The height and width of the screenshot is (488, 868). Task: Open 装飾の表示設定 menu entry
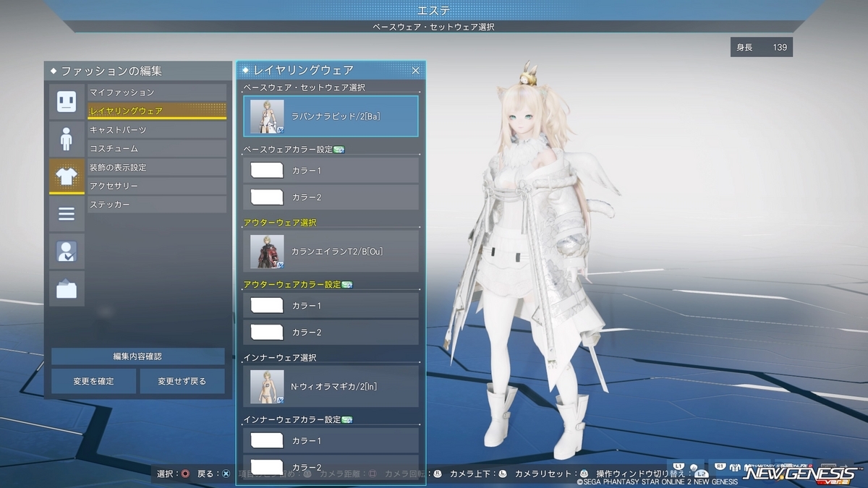[157, 168]
